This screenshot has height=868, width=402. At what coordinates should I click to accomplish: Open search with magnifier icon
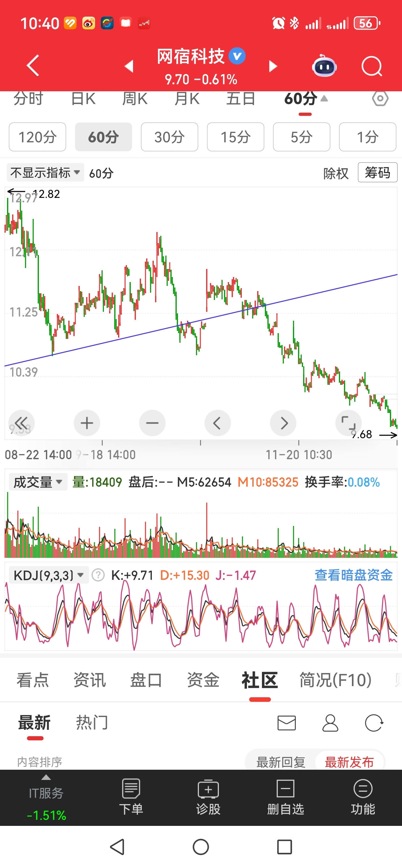tap(372, 66)
